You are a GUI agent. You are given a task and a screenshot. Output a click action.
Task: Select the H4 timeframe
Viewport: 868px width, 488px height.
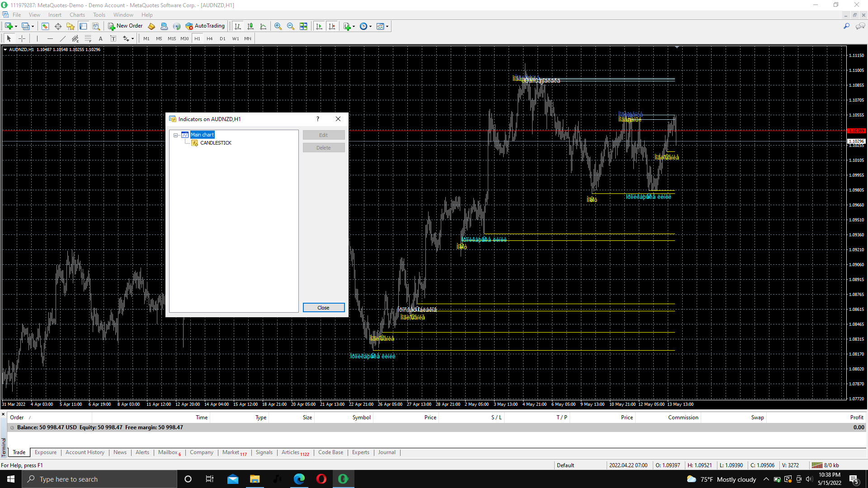pyautogui.click(x=209, y=39)
